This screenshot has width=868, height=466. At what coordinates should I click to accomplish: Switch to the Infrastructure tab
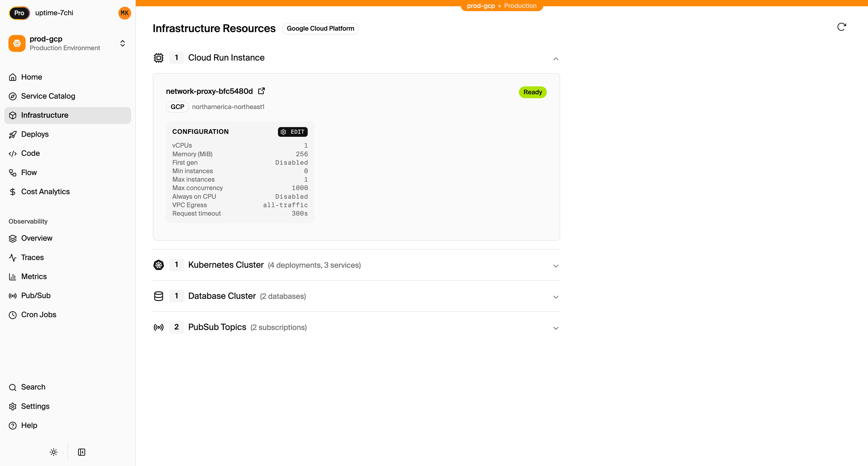coord(45,115)
